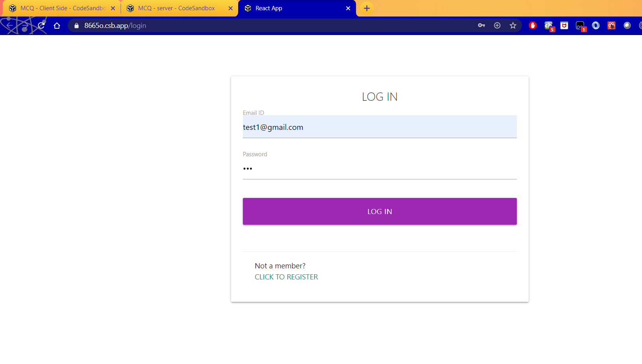The height and width of the screenshot is (364, 642).
Task: Switch to the MCQ - server CodeSandbox tab
Action: [176, 8]
